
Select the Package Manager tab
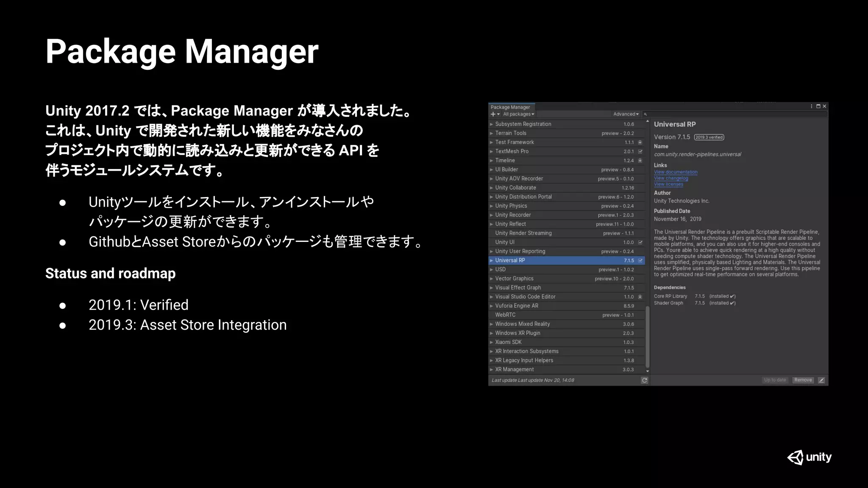point(512,107)
